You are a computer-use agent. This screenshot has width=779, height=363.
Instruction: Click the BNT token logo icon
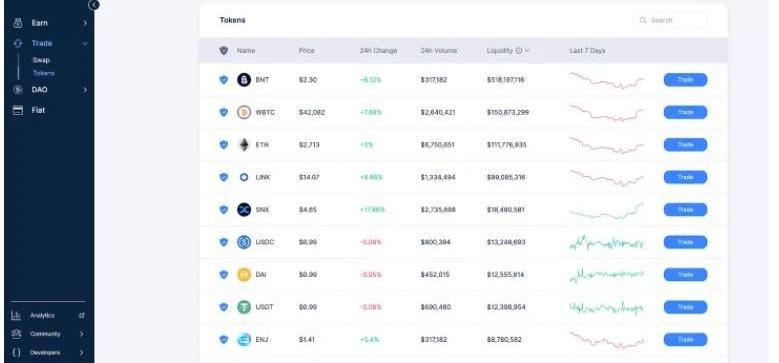click(244, 80)
